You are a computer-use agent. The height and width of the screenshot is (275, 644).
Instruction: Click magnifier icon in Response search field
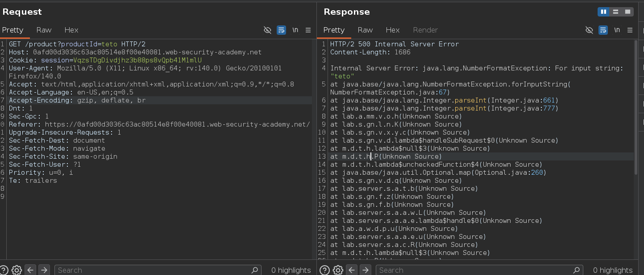pyautogui.click(x=577, y=270)
